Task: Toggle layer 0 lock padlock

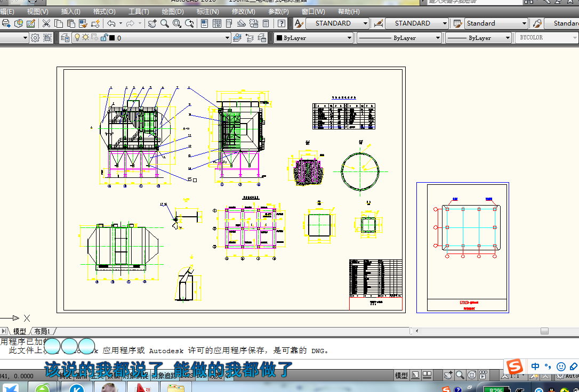Action: coord(103,38)
